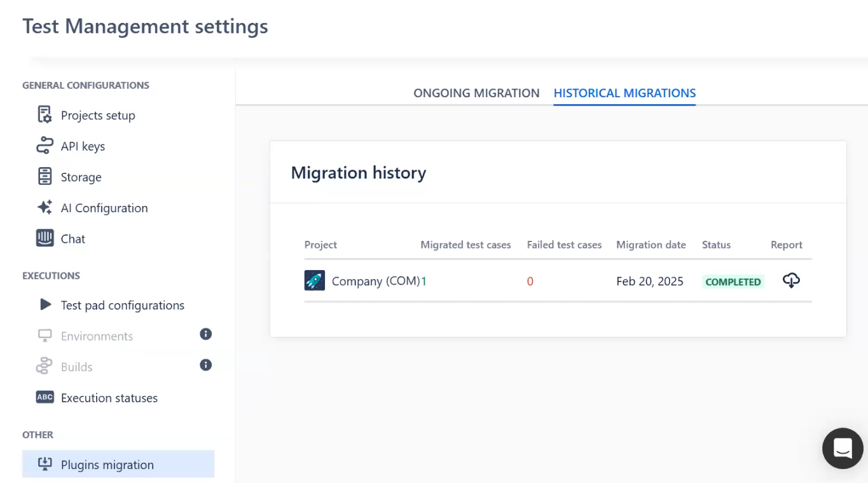Click the Migration date column header
Viewport: 868px width, 483px height.
[651, 245]
